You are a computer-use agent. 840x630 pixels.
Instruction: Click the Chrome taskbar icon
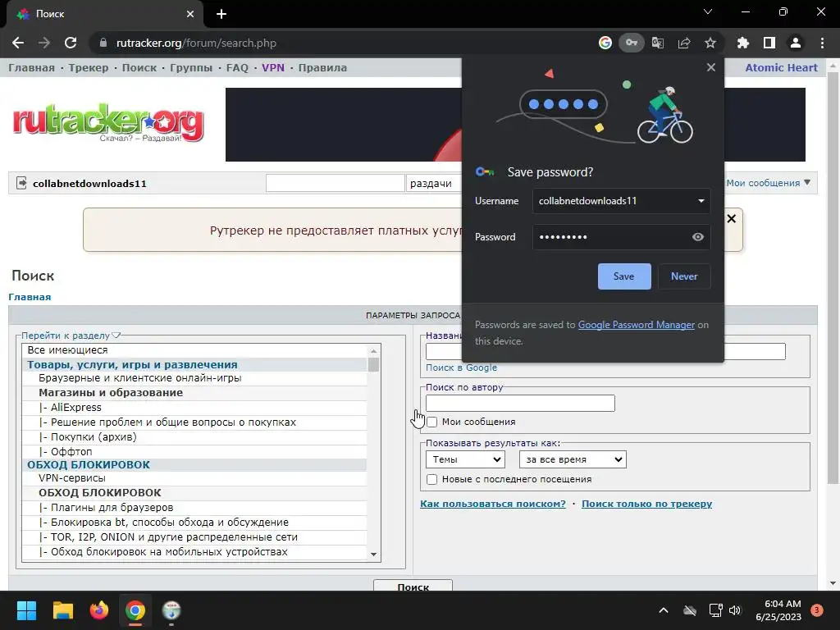135,610
